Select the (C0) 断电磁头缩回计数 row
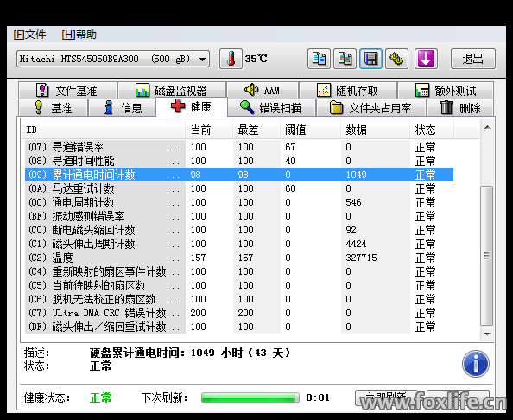Screen dimensions: 513x420 (239, 230)
